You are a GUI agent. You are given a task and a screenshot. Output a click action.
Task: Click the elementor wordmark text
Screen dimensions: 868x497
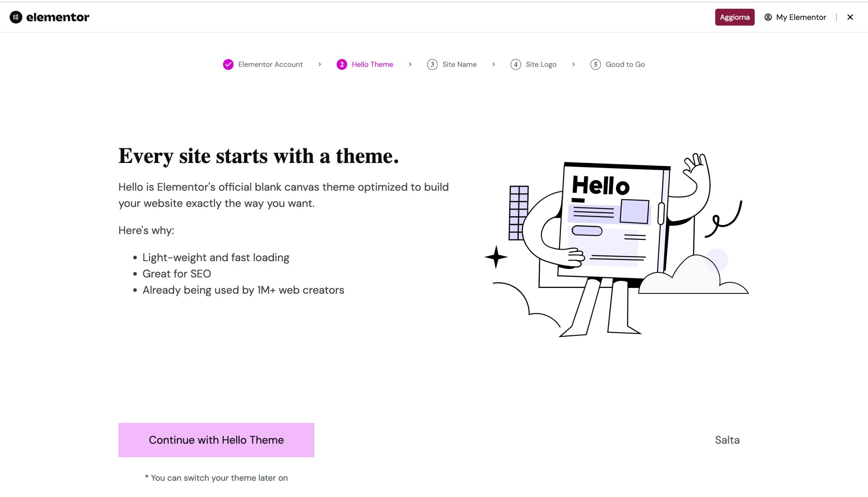point(57,17)
